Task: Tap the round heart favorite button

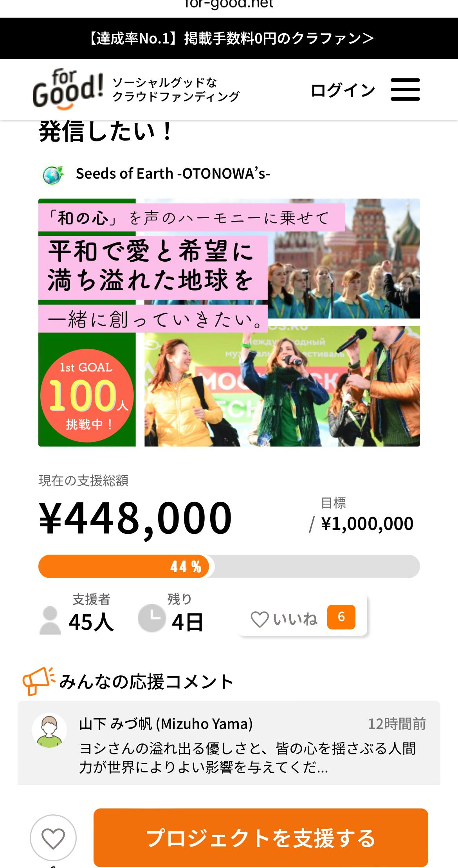Action: [53, 838]
